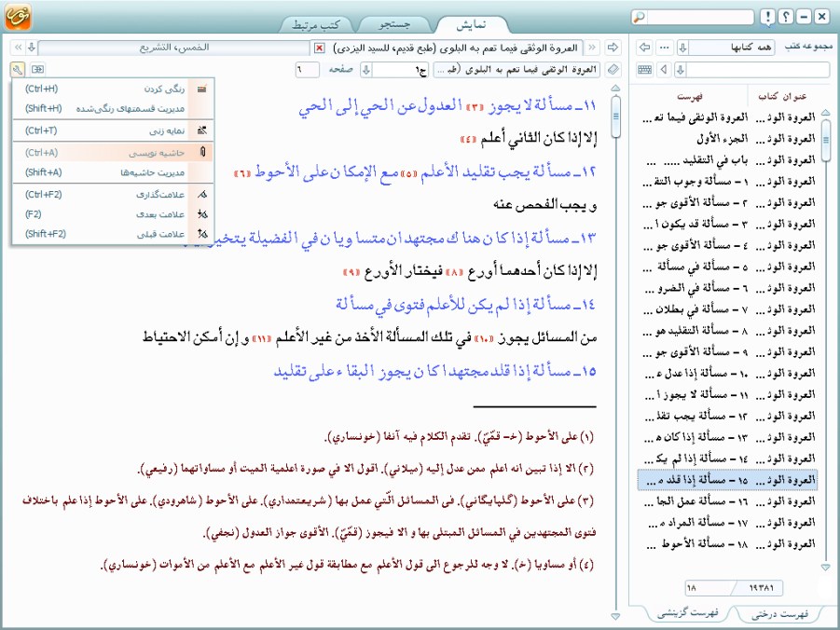This screenshot has height=630, width=840.
Task: Select index row ١٥ - مسألة إذا قلد
Action: tap(728, 480)
